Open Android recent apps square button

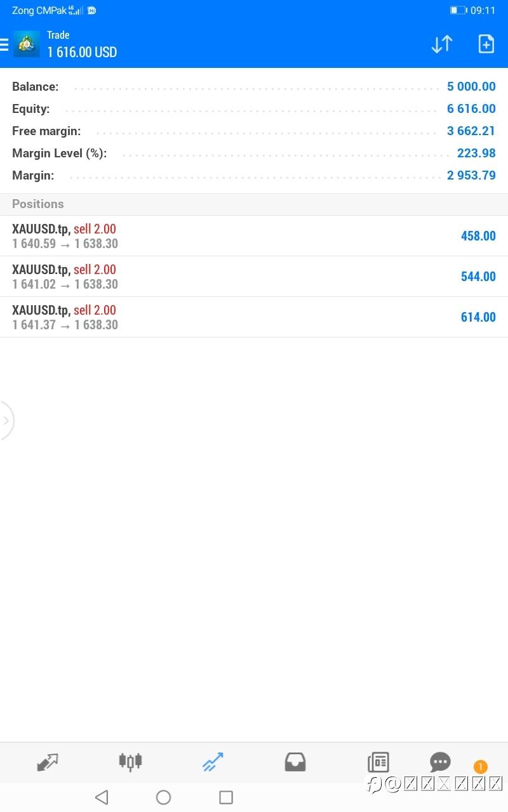226,797
